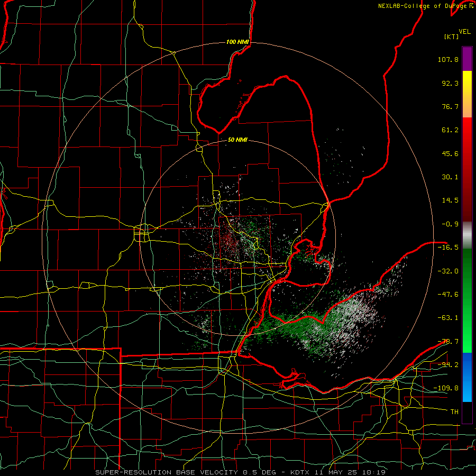Screen dimensions: 476x476
Task: Click the [KT] units label
Action: (452, 36)
